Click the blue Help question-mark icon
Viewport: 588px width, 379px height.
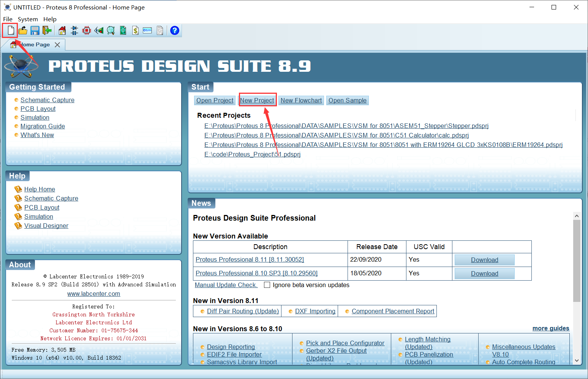click(175, 30)
